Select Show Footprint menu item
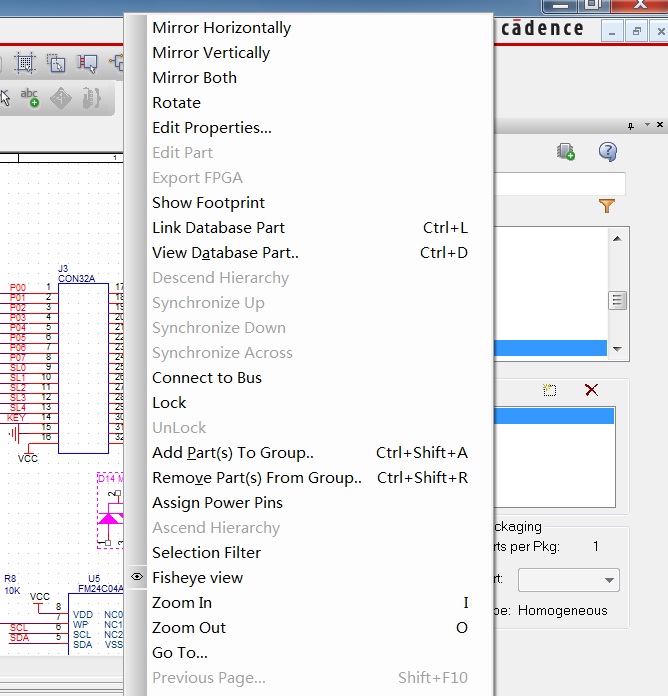668x696 pixels. click(208, 202)
